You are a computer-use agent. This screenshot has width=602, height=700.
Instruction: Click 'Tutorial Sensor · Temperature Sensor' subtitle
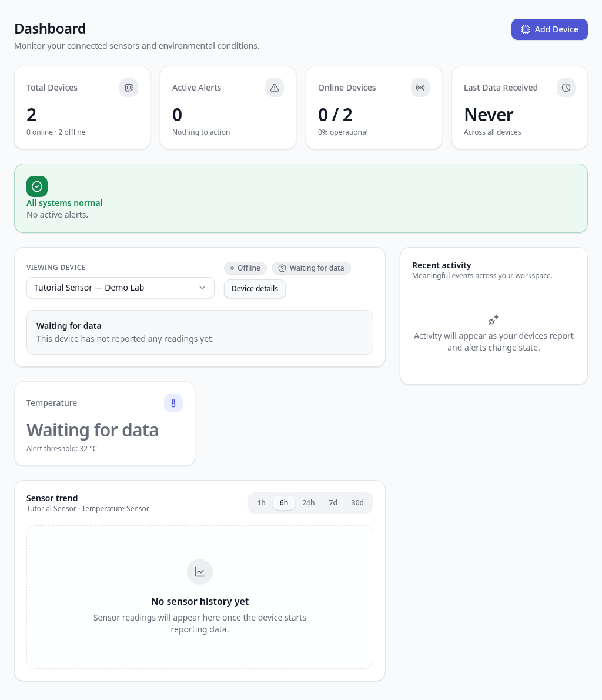(88, 509)
